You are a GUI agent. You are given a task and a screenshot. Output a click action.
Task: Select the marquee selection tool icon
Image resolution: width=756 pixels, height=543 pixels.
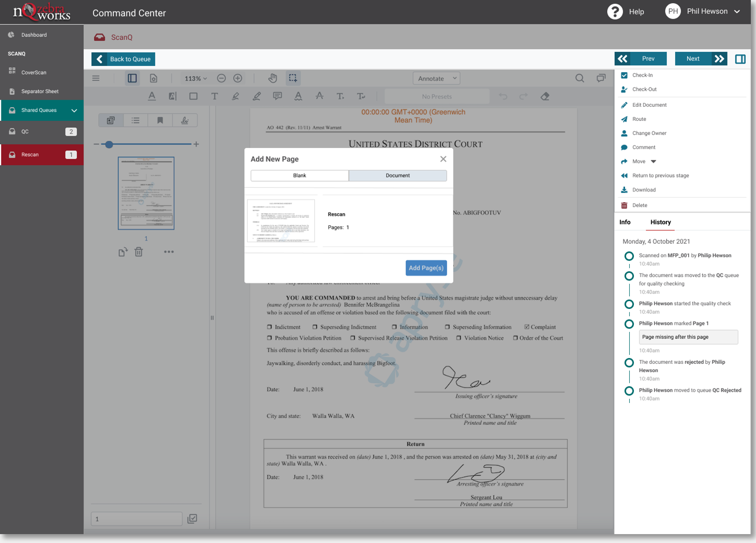pos(293,78)
